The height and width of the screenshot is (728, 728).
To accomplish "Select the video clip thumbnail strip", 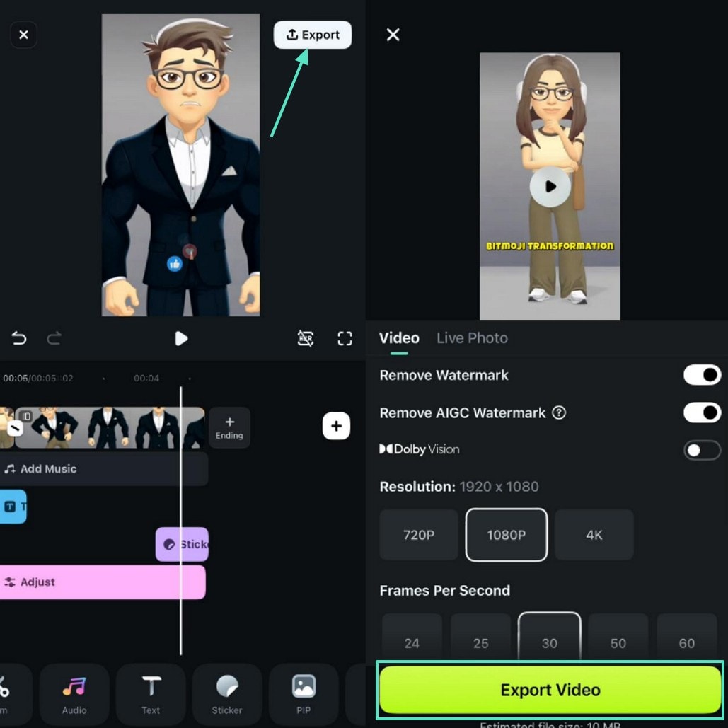I will 110,427.
